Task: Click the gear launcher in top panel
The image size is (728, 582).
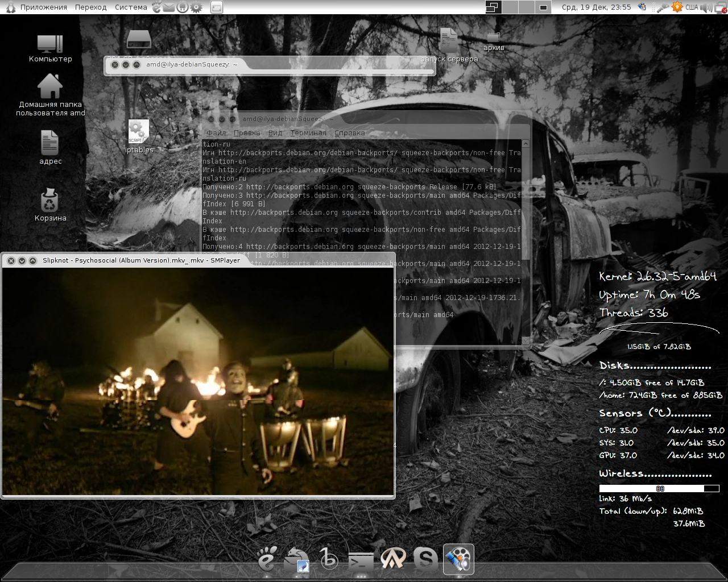Action: 196,7
